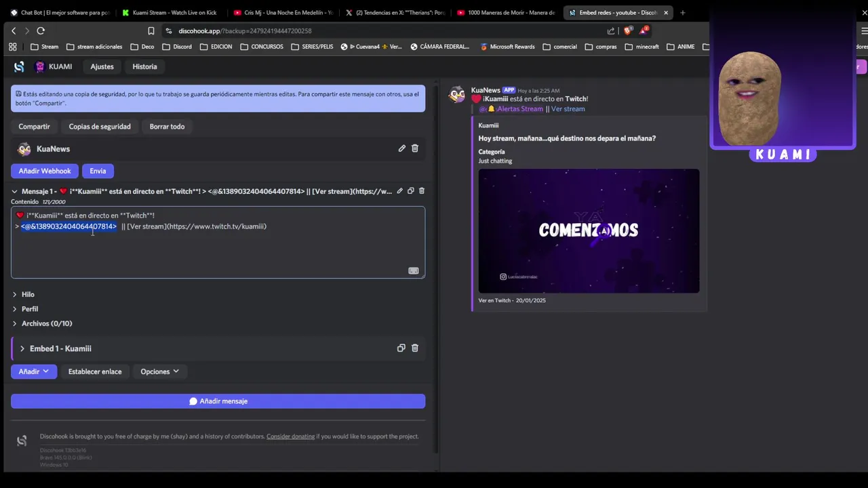Switch to 1000 Maneras de Morir tab

click(x=506, y=12)
